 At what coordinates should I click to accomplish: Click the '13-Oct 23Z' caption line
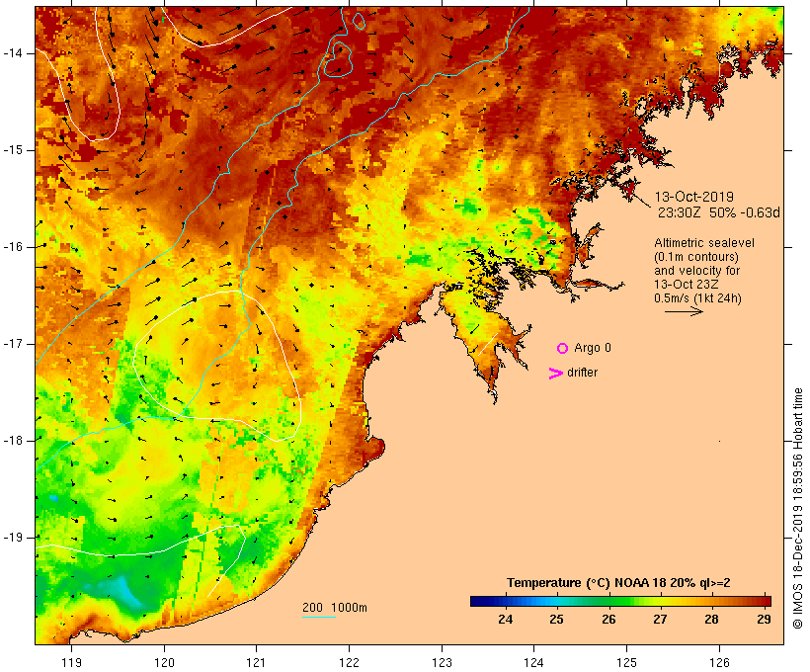[686, 285]
